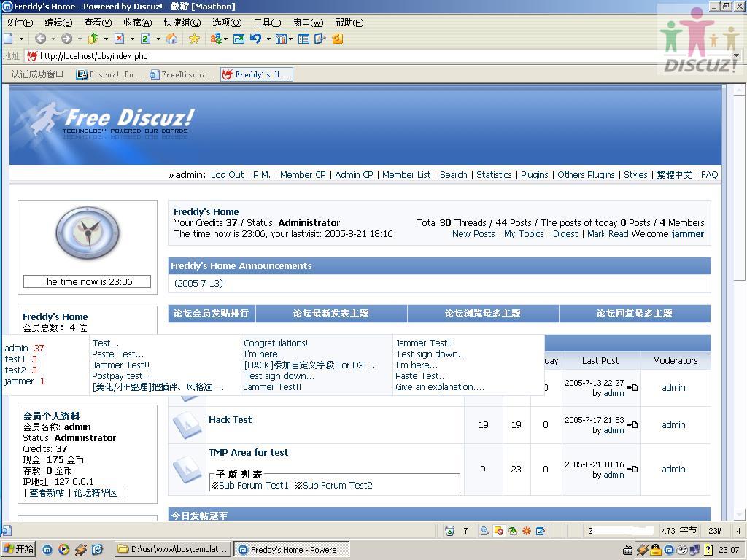Click the 论坛最新发表主题 tab header
Image resolution: width=747 pixels, height=560 pixels.
[x=330, y=314]
